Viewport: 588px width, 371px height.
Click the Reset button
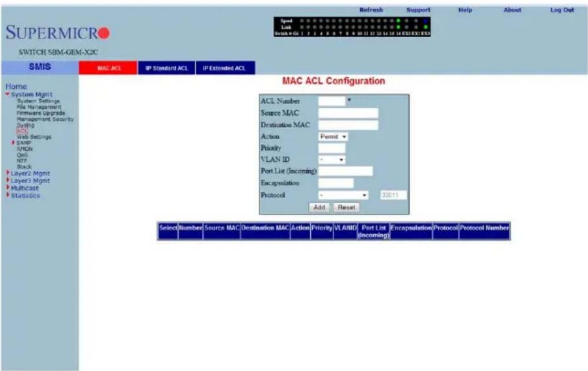coord(346,207)
